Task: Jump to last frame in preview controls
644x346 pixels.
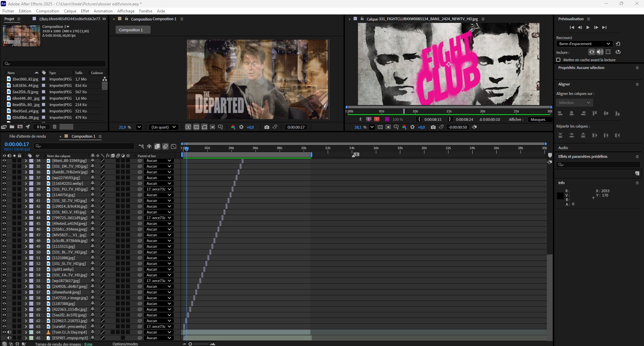Action: pos(604,28)
